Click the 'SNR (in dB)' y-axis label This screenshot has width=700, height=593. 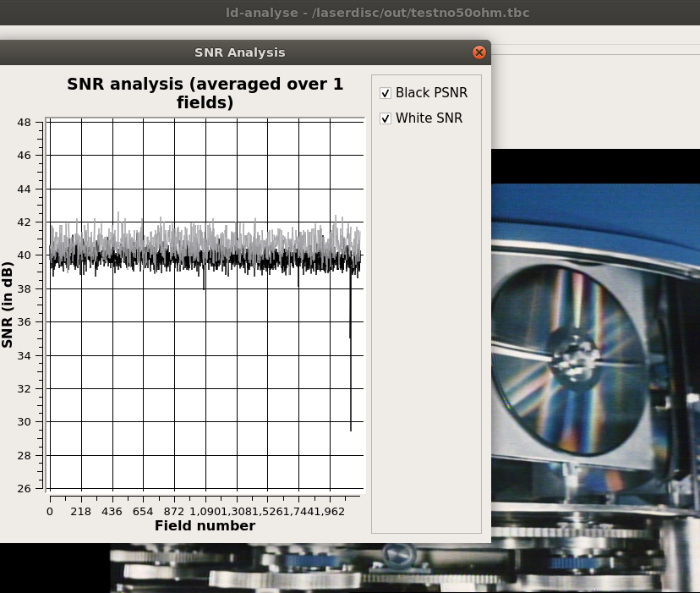(x=8, y=305)
